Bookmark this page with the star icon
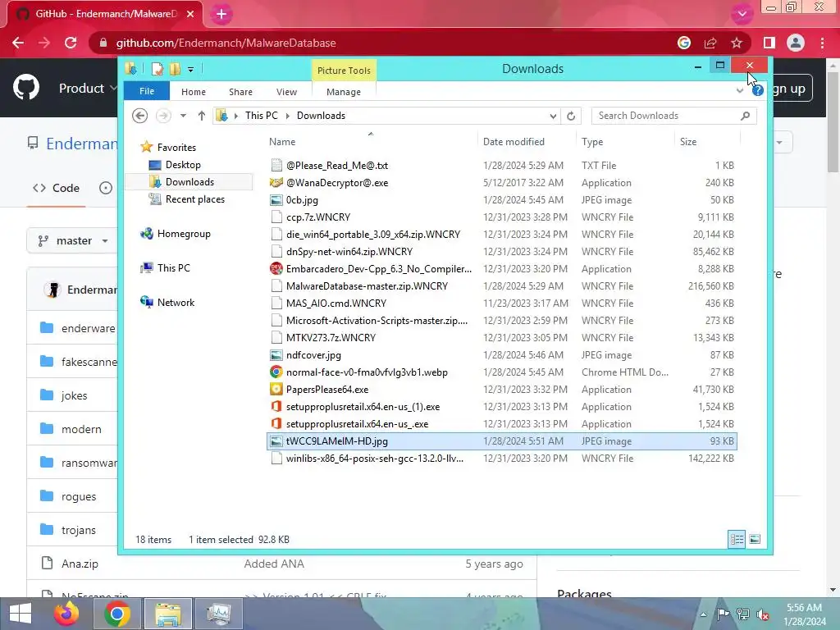 (737, 43)
